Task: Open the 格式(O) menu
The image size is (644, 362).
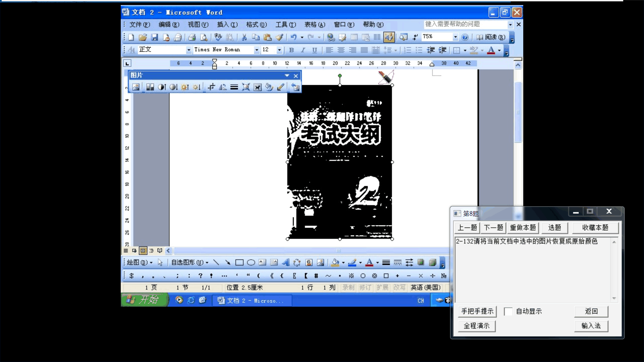Action: pyautogui.click(x=256, y=24)
